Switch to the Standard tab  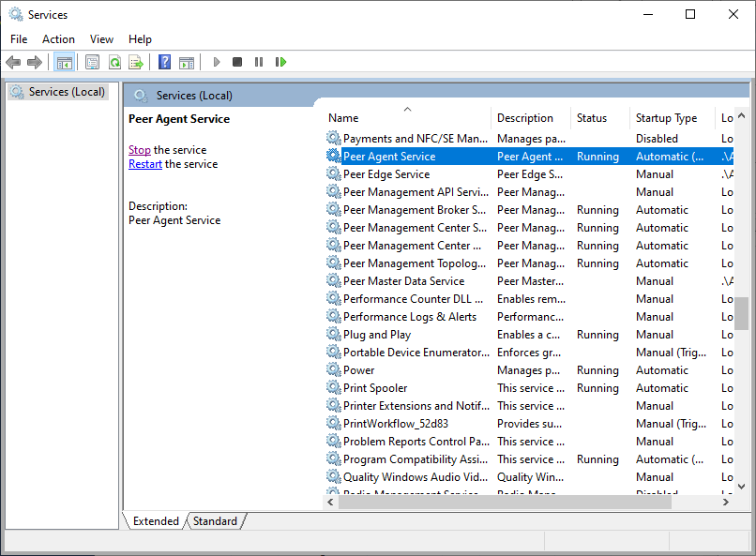(216, 521)
